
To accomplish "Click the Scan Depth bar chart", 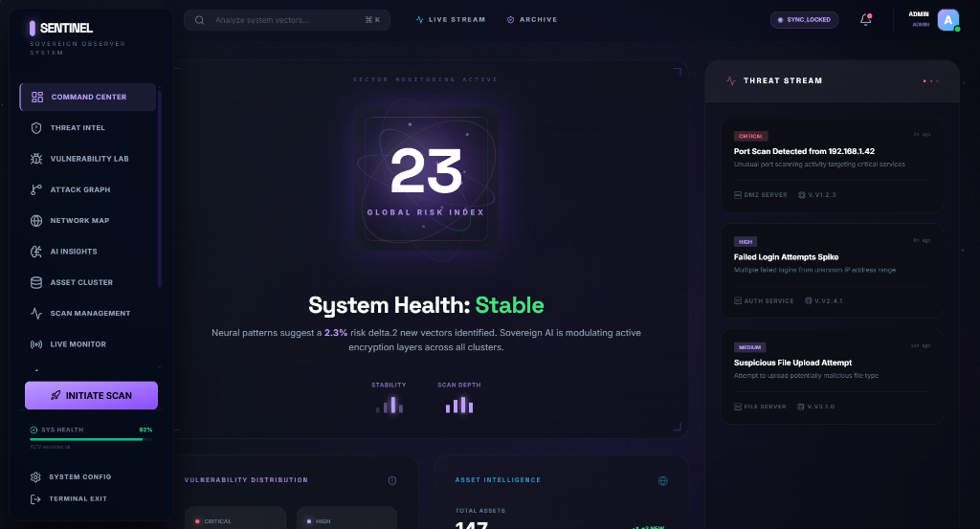I will pyautogui.click(x=459, y=405).
